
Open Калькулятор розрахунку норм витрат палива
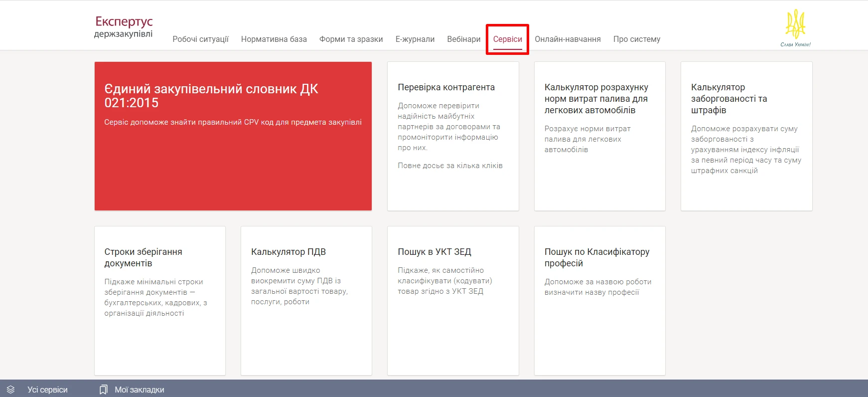coord(599,136)
